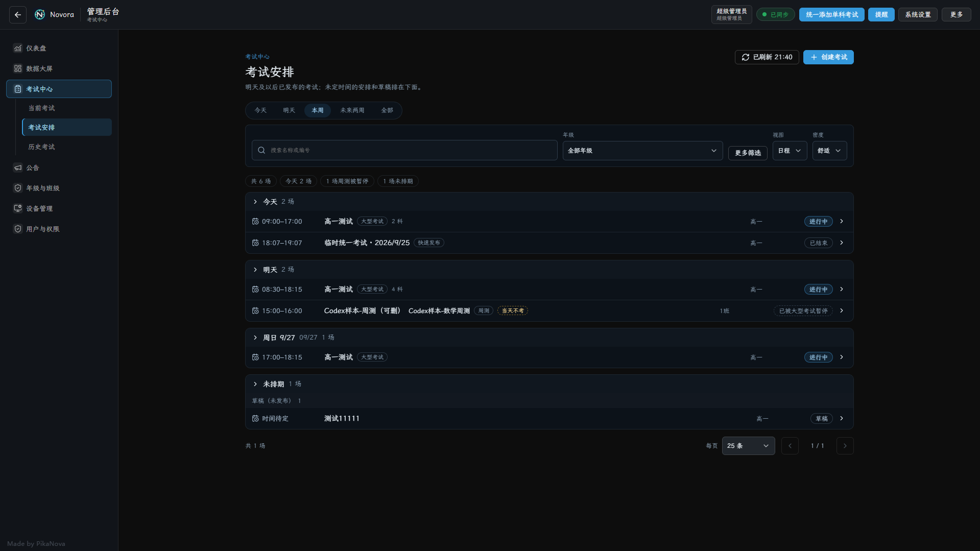This screenshot has width=980, height=551.
Task: Focus the 搜索名称或编号 search field
Action: (x=404, y=150)
